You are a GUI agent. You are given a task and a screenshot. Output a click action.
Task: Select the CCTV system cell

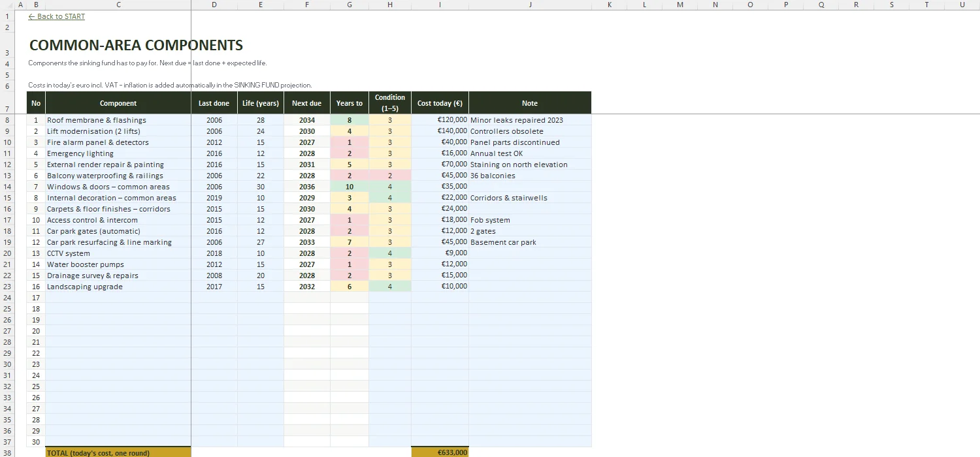tap(118, 253)
